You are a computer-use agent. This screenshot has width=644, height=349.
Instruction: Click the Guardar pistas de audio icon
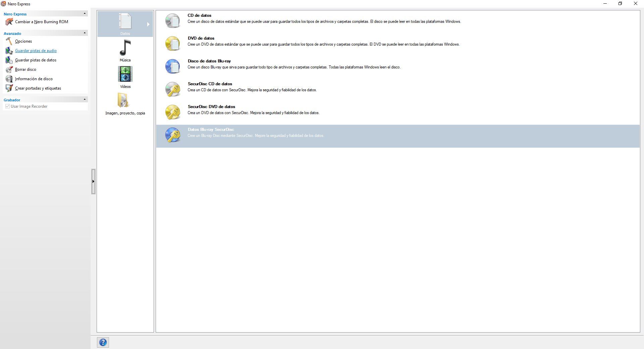click(9, 51)
